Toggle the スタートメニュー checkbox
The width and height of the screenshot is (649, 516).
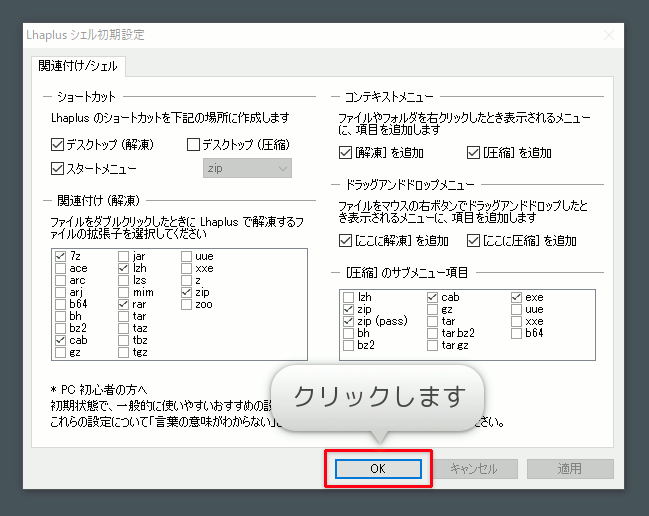(58, 169)
